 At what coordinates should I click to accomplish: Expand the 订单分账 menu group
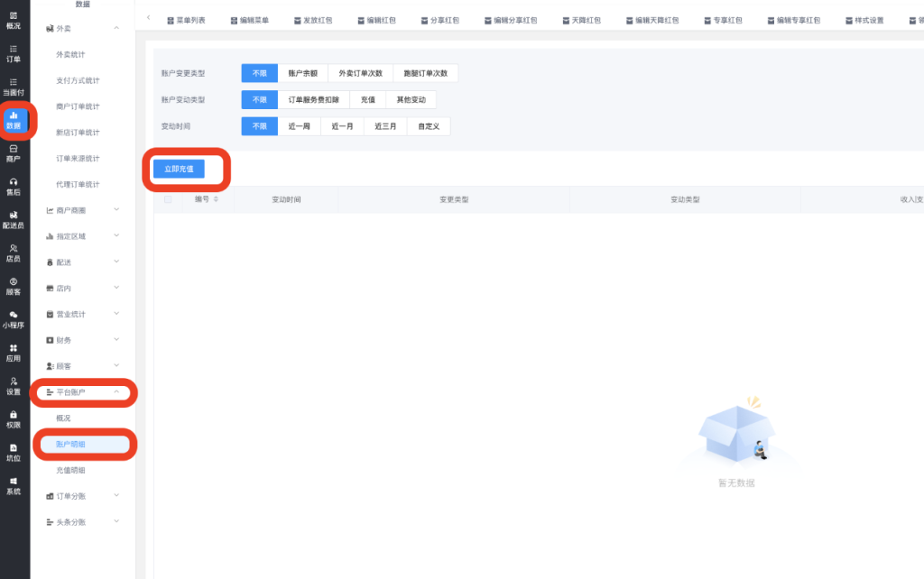pos(82,496)
